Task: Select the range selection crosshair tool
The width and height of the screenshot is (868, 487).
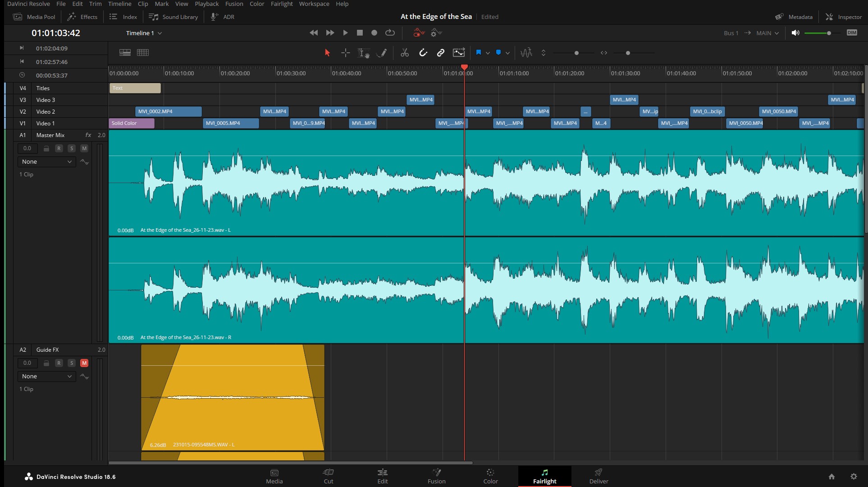Action: tap(345, 53)
